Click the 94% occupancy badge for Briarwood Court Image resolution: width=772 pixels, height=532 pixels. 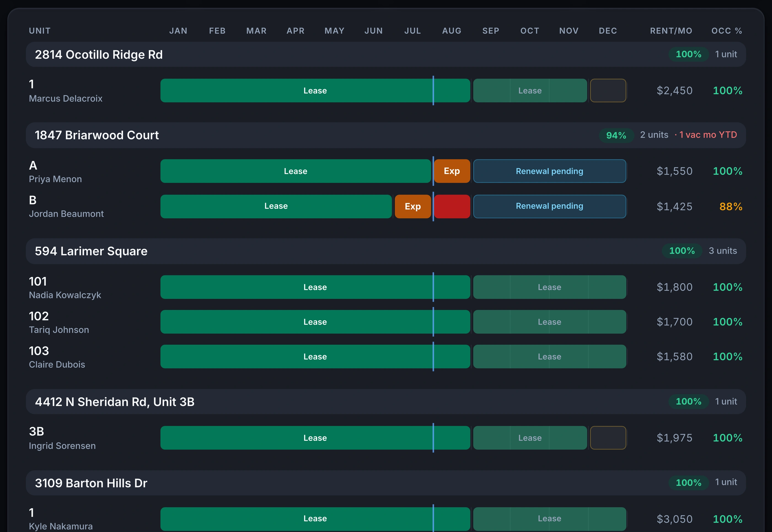tap(616, 135)
